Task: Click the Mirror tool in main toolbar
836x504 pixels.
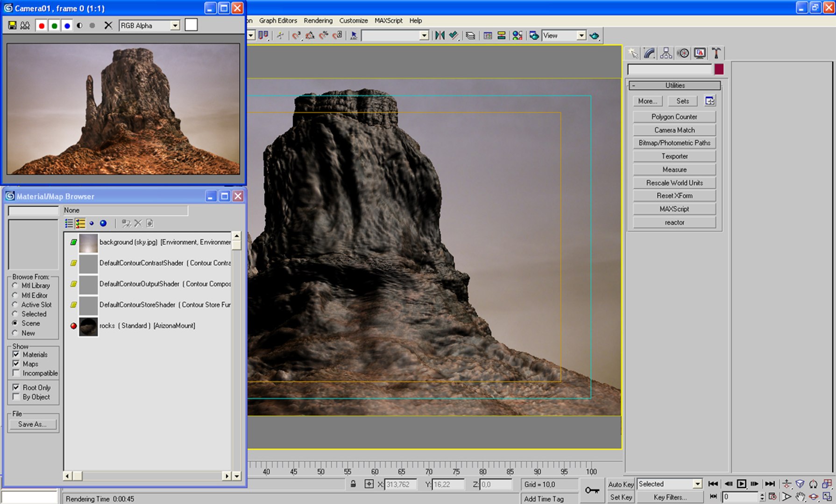Action: pos(439,35)
